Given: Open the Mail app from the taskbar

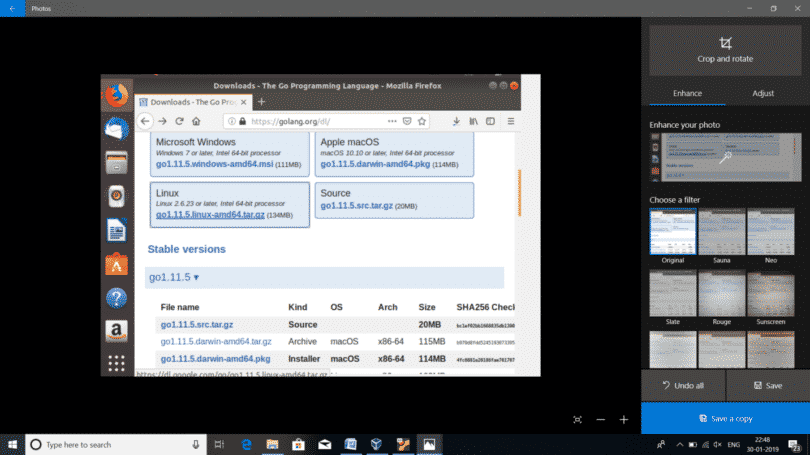Looking at the screenshot, I should [324, 445].
